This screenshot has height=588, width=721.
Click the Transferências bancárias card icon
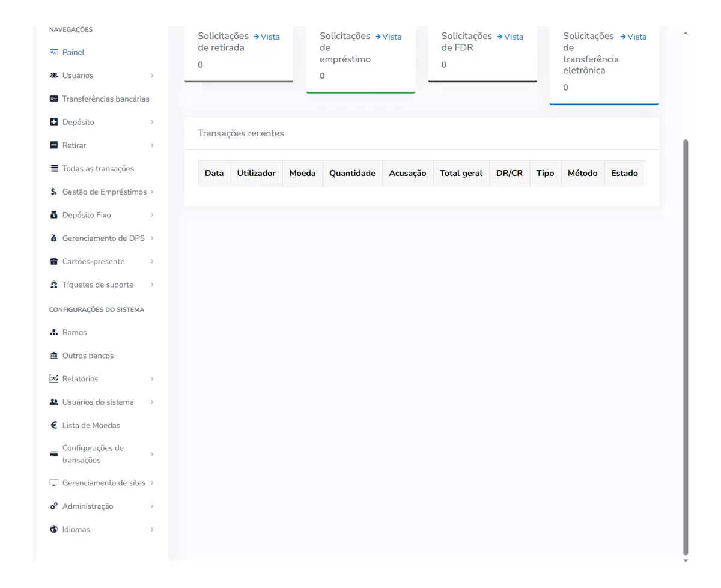pyautogui.click(x=53, y=99)
